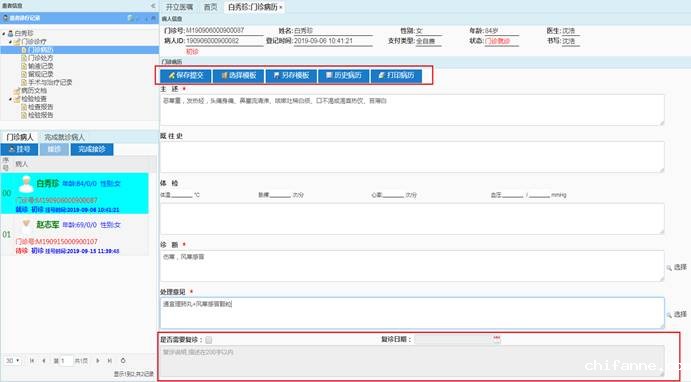691x382 pixels.
Task: Click the 赵志军 patient avatar
Action: tap(26, 225)
